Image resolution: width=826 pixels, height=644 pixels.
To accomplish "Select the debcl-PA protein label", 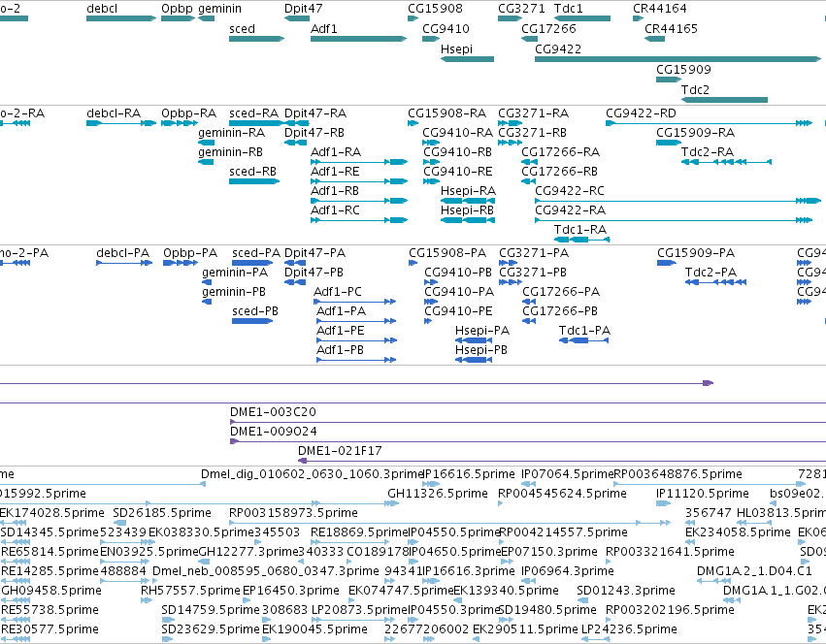I will coord(122,253).
